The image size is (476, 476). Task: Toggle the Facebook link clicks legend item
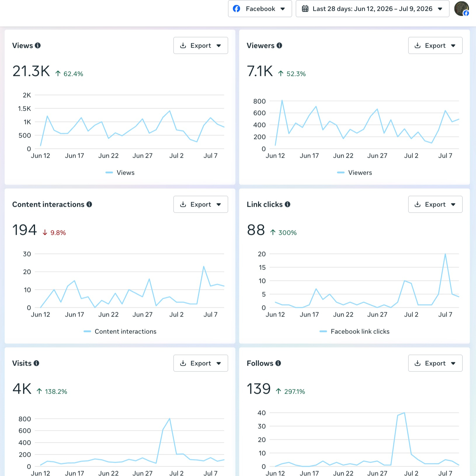point(355,331)
